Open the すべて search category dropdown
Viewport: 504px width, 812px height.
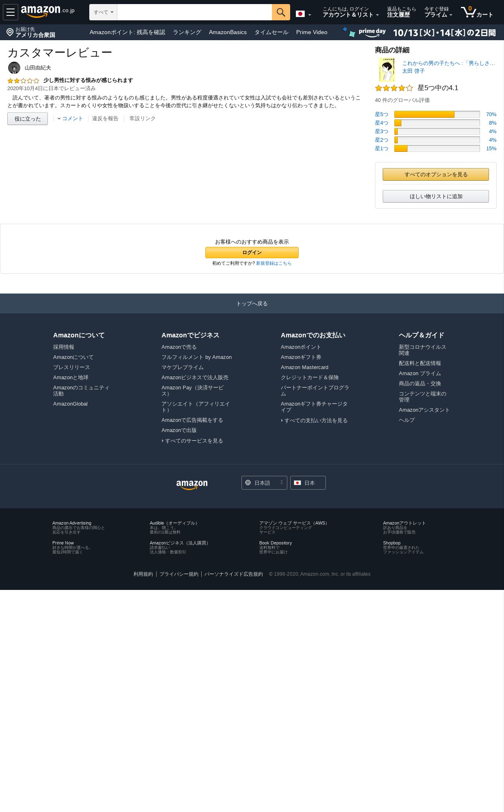point(103,12)
